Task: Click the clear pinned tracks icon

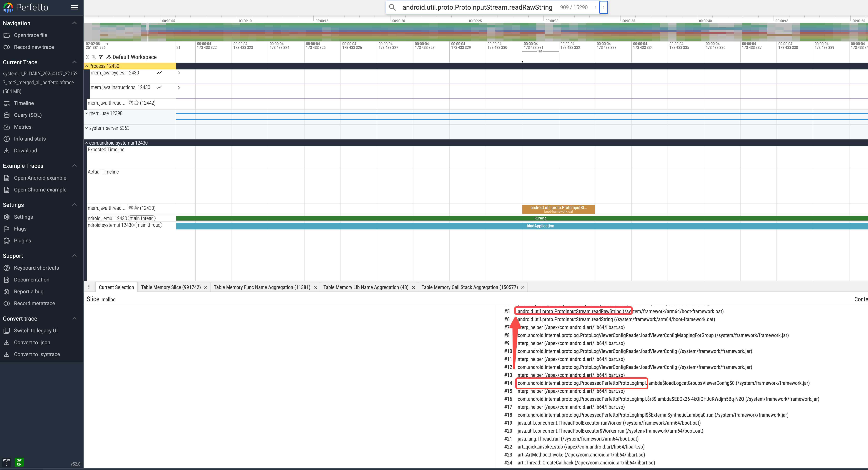Action: pos(94,57)
